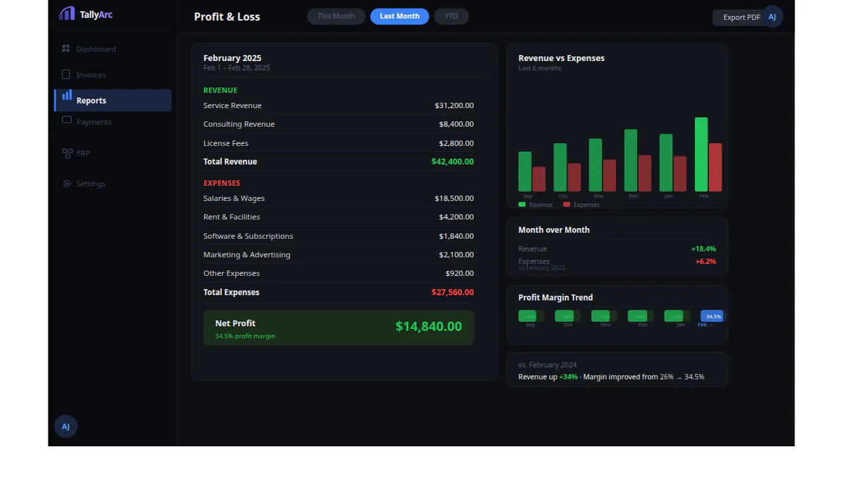Click the 'Marketing & Advertising' row label

[x=247, y=255]
